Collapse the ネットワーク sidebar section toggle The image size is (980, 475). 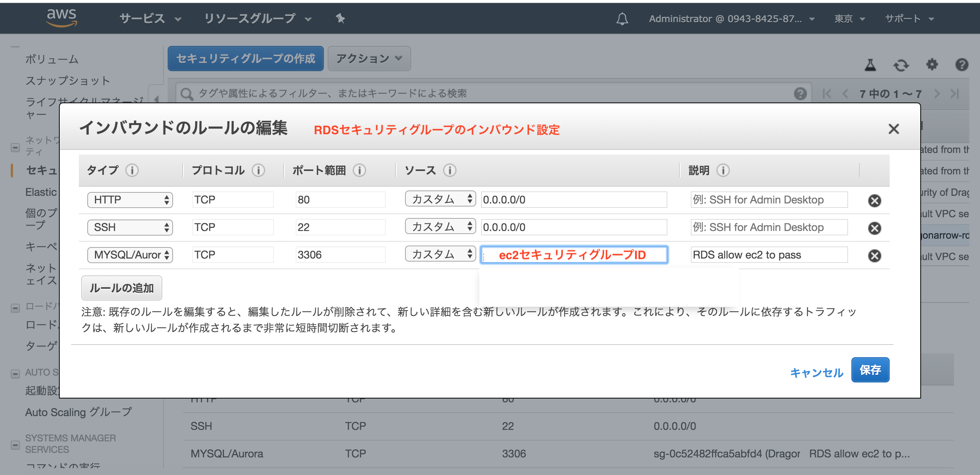tap(15, 147)
